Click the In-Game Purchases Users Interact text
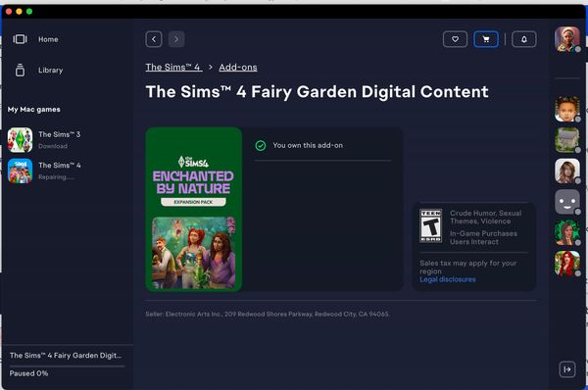This screenshot has height=390, width=588. click(x=483, y=238)
